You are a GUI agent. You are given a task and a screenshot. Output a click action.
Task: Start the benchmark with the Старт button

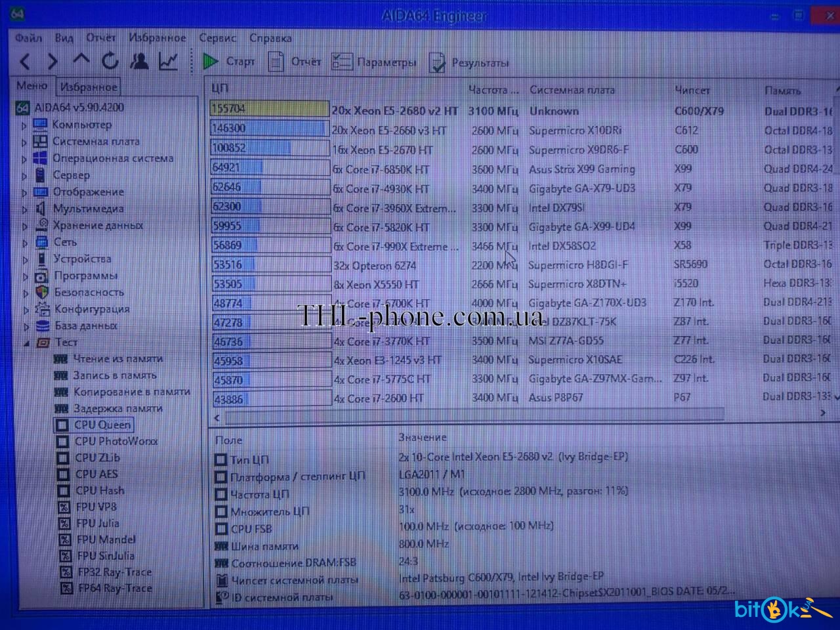coord(228,62)
